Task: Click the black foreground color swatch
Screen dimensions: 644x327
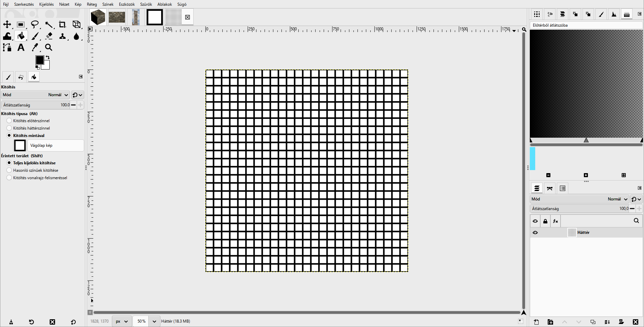Action: (40, 60)
